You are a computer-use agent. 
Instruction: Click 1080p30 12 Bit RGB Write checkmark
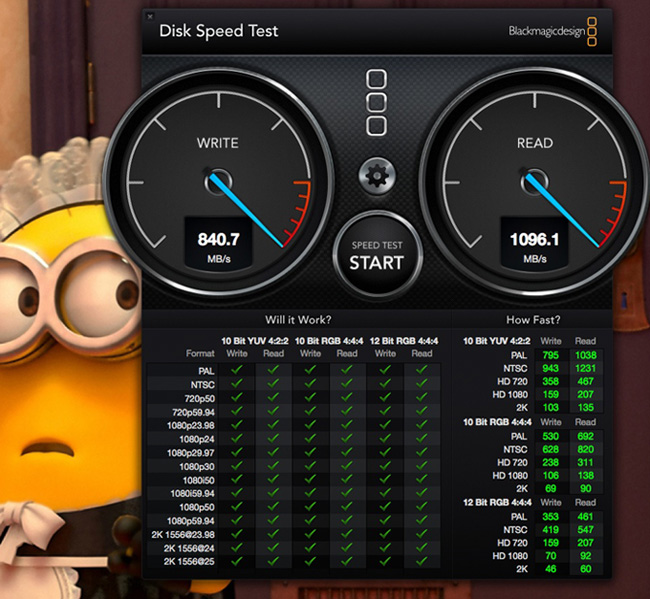385,465
